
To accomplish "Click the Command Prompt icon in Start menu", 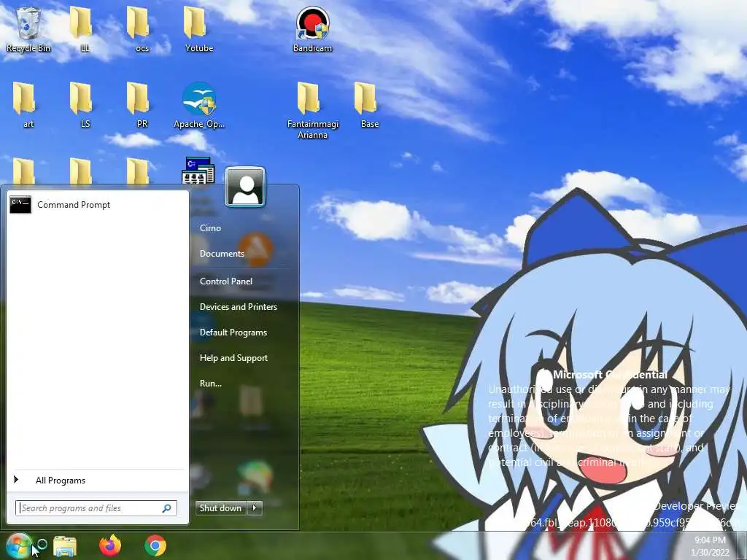I will pyautogui.click(x=20, y=205).
